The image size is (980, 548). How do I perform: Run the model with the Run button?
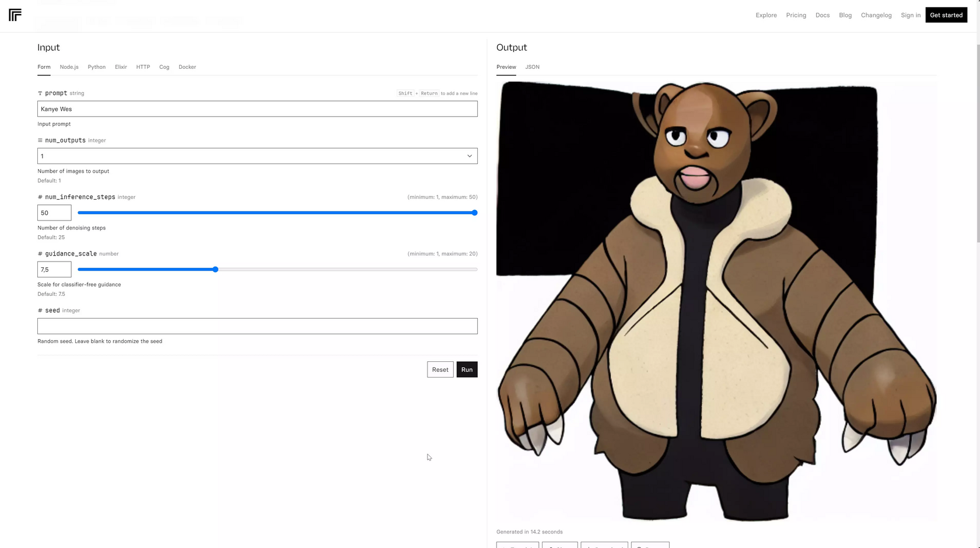point(467,369)
